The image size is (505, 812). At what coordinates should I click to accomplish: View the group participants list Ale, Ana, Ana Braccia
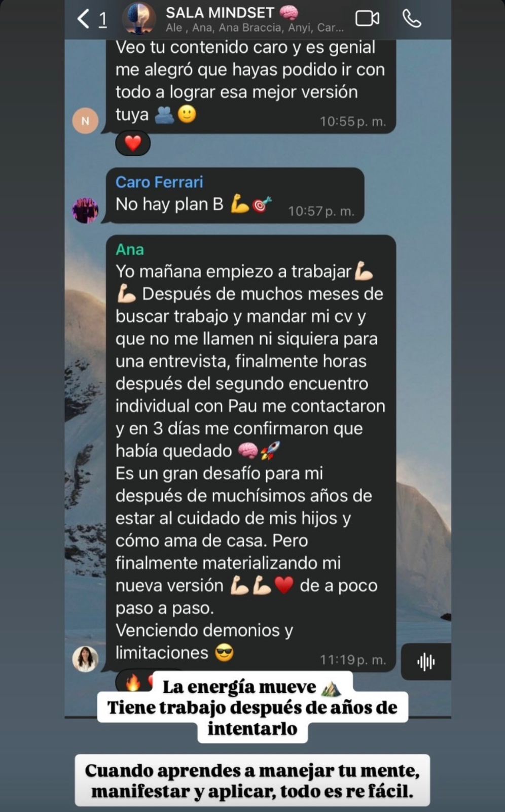click(255, 28)
